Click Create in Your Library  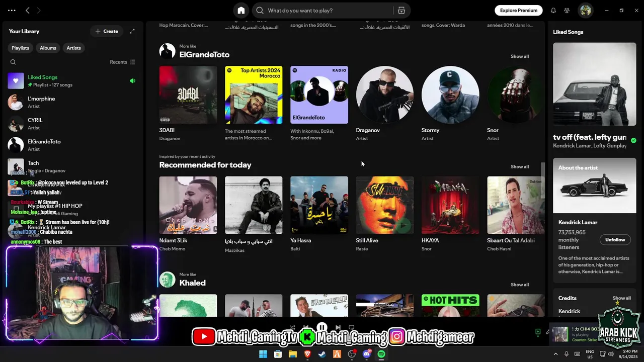point(107,31)
